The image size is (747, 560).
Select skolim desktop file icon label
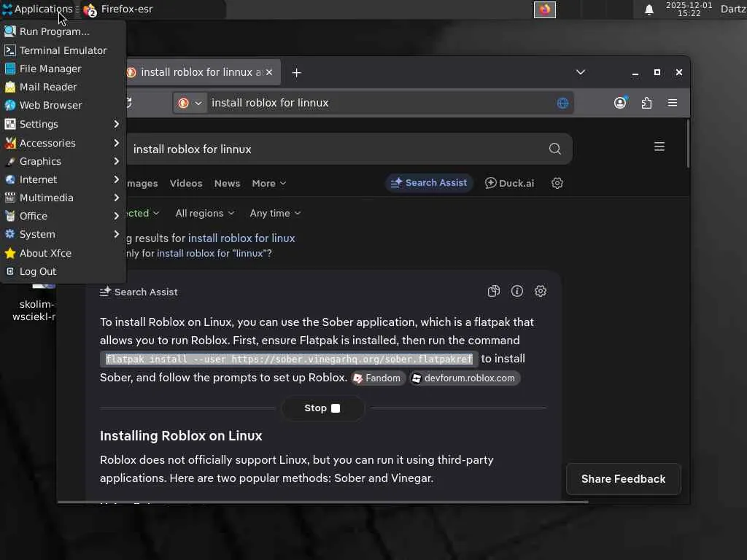(x=34, y=311)
